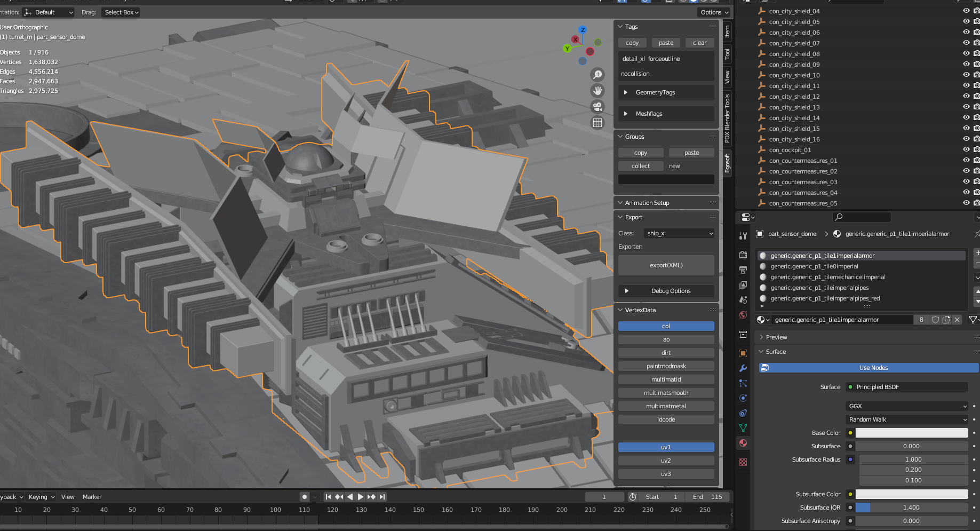This screenshot has width=980, height=531.
Task: Hide con_cockpit_01 in viewport
Action: 966,150
